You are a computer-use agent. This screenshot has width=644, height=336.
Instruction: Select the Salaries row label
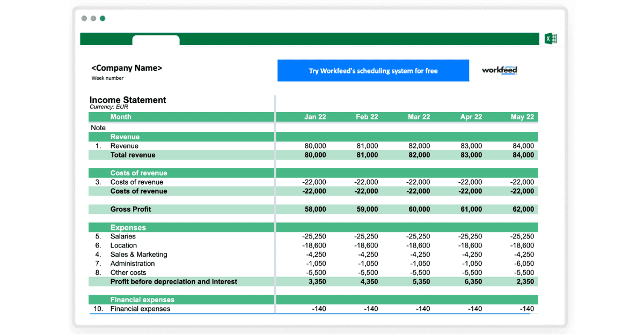[x=124, y=236]
